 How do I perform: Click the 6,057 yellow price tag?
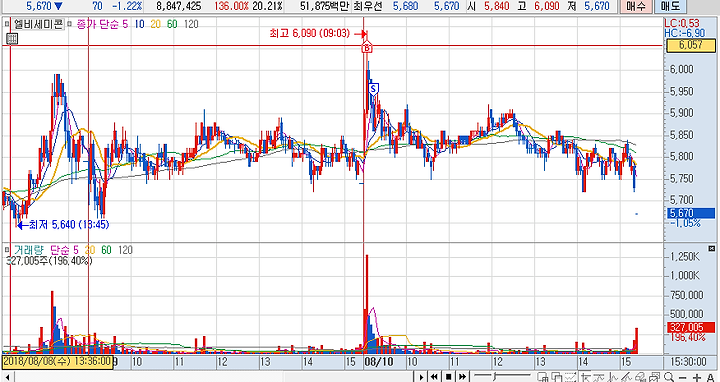(x=690, y=45)
